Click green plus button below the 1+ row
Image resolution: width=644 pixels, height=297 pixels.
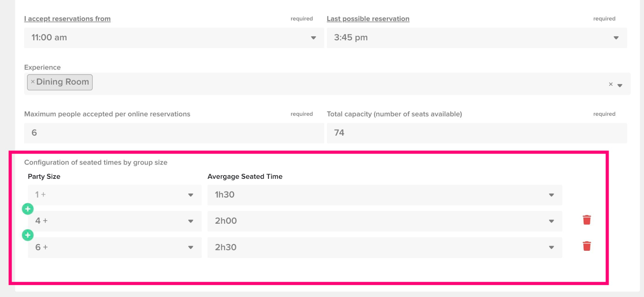pos(28,209)
